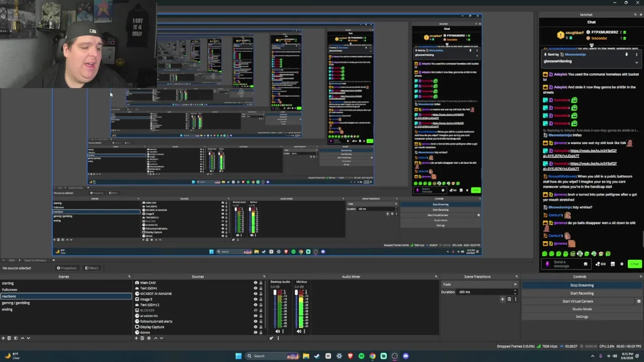Mute Mic/Aux speaker icon

tap(299, 331)
